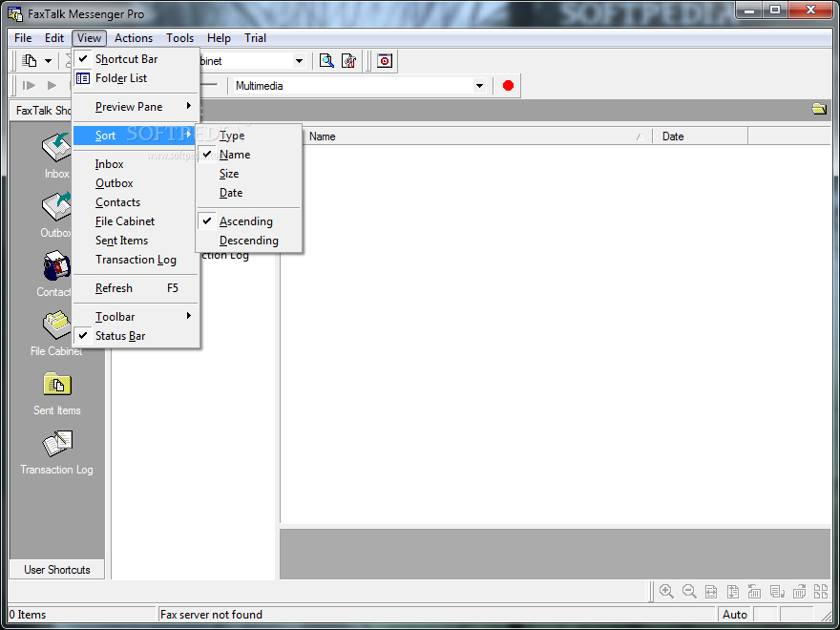Open the File menu
The height and width of the screenshot is (630, 840).
[x=23, y=38]
